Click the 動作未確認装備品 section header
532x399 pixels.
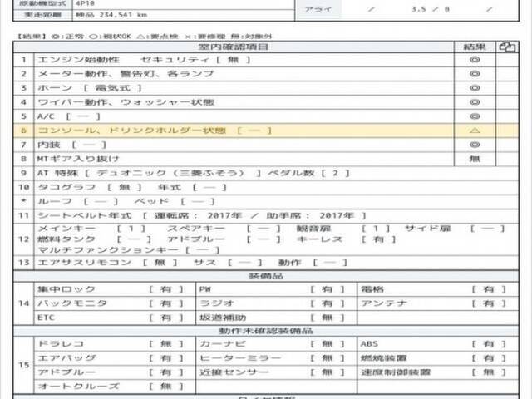tap(266, 331)
